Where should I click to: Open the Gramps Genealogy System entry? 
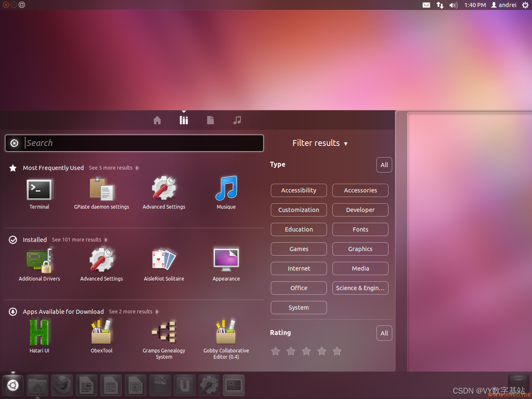click(164, 332)
